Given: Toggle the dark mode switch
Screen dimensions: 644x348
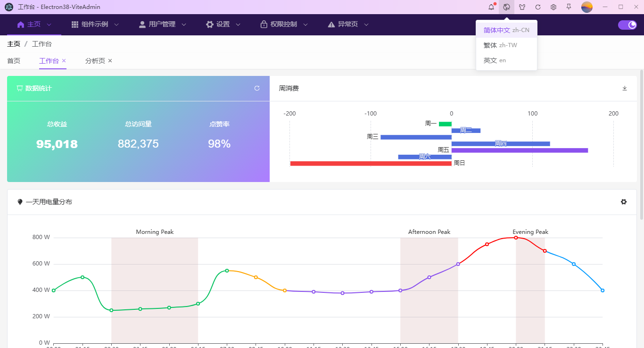Looking at the screenshot, I should click(627, 24).
